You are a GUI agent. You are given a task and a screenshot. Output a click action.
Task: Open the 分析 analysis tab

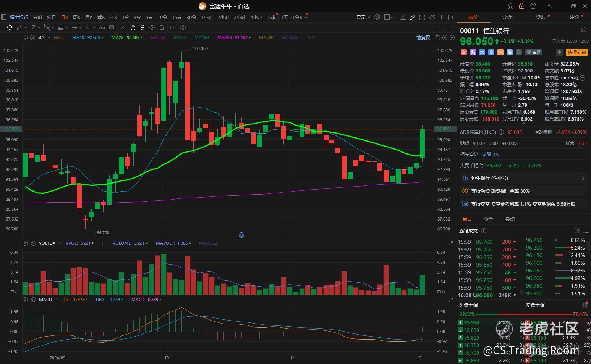pos(507,17)
